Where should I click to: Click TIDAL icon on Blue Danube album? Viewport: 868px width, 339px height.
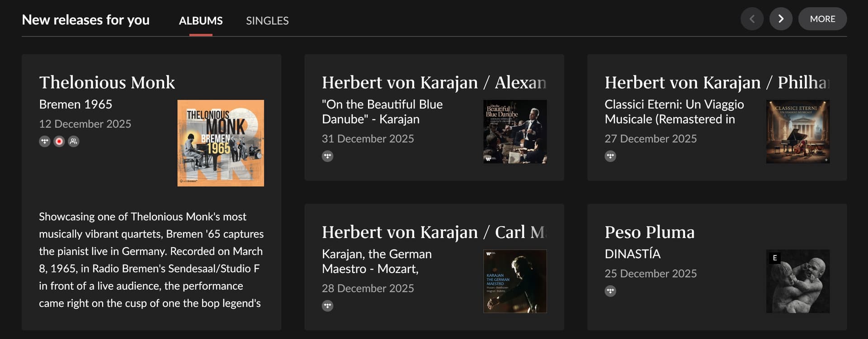(x=327, y=156)
